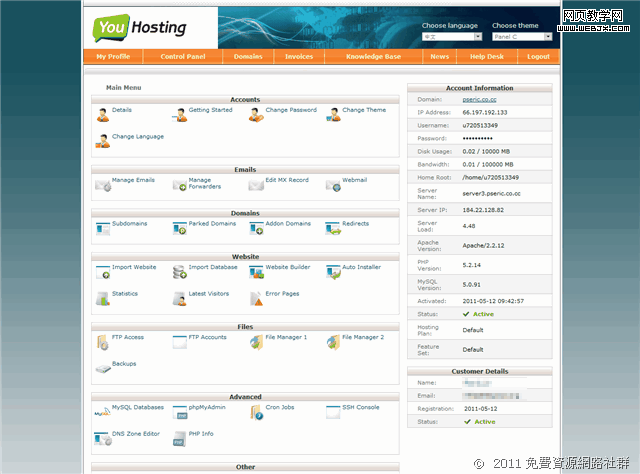The image size is (640, 474).
Task: Click the Apache/2.2.12 version value
Action: 483,245
